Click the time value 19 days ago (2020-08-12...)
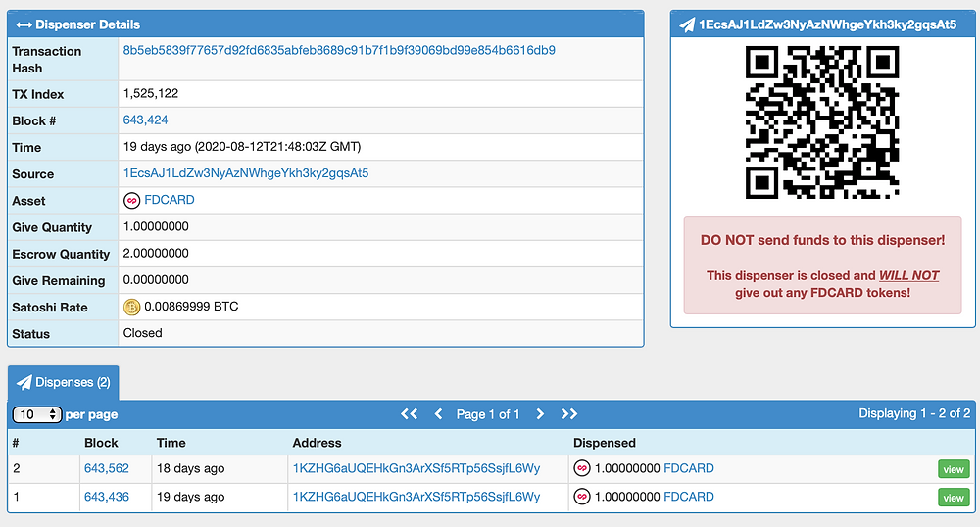This screenshot has width=980, height=527. pos(242,147)
